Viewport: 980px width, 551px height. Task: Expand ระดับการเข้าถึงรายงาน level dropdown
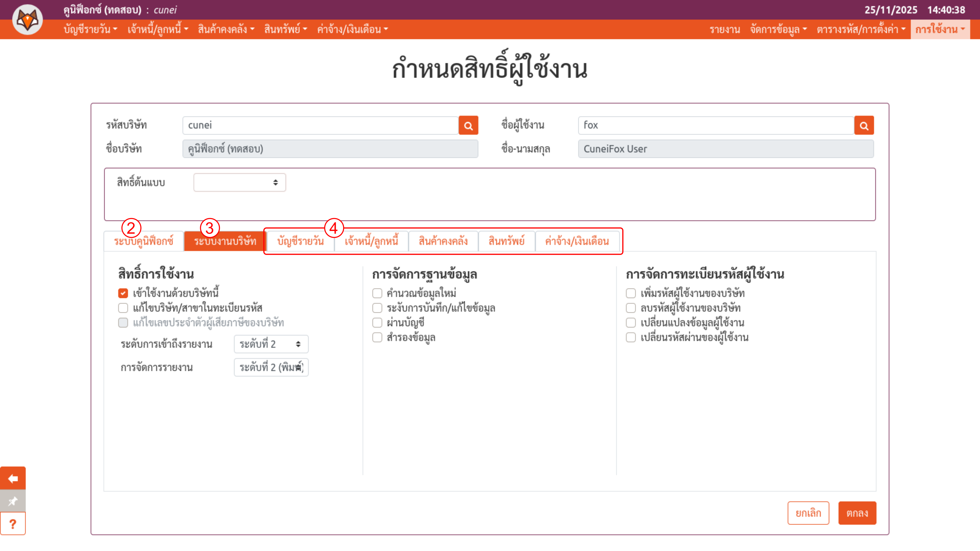coord(271,344)
